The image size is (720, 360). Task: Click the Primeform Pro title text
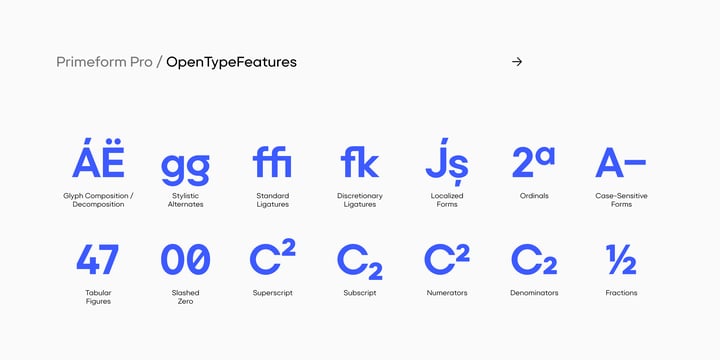tap(104, 62)
